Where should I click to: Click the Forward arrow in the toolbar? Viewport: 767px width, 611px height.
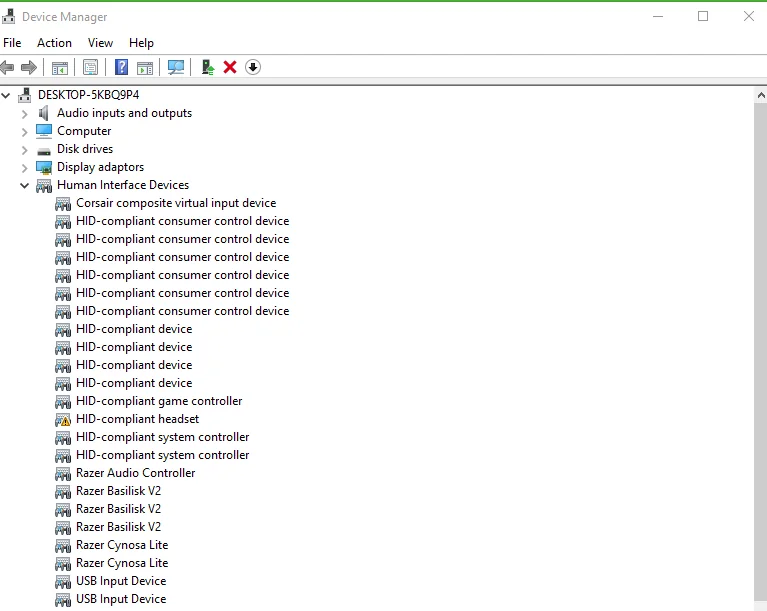(x=29, y=67)
